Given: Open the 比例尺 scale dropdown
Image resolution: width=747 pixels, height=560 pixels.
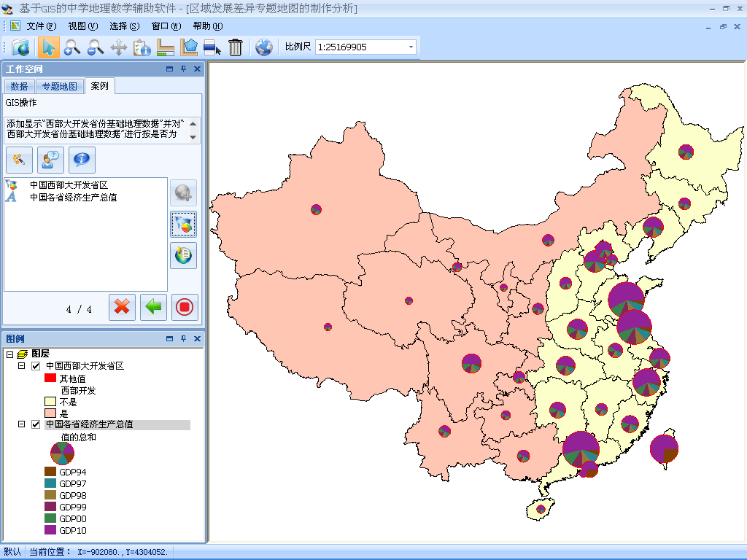Looking at the screenshot, I should [411, 47].
